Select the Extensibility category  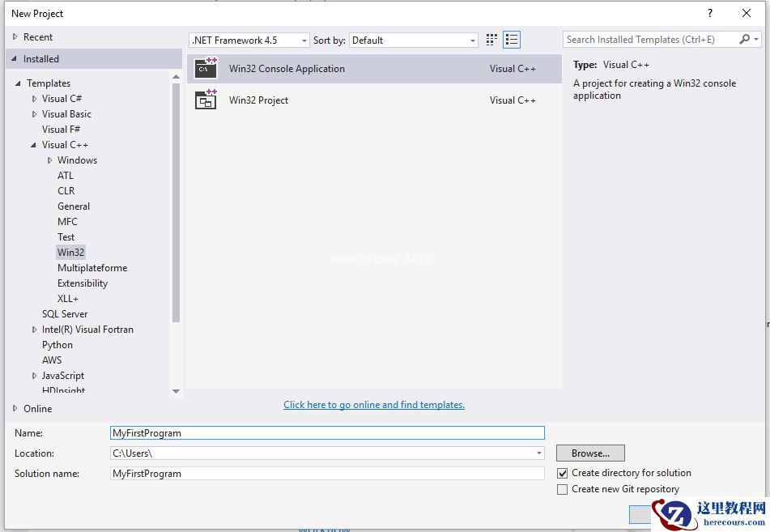[83, 283]
